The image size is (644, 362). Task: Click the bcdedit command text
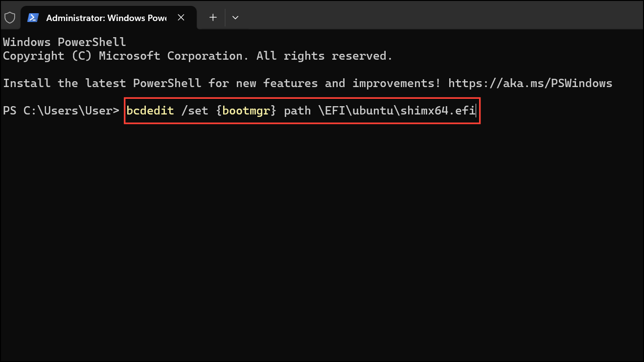point(150,111)
